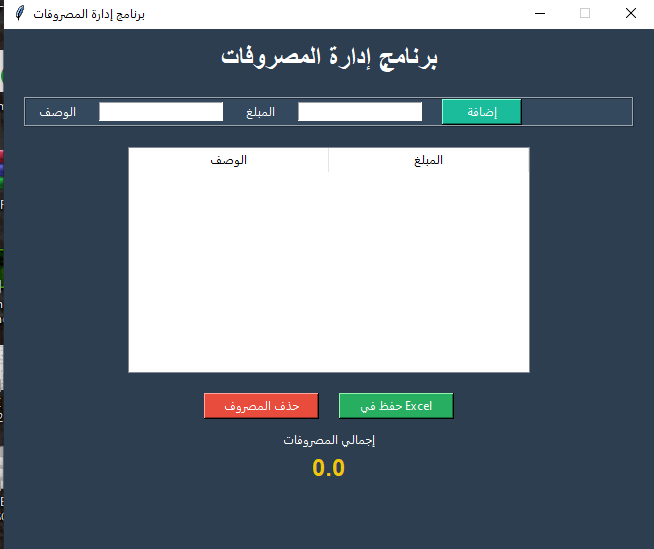Click the feather app icon in title bar

click(x=20, y=13)
